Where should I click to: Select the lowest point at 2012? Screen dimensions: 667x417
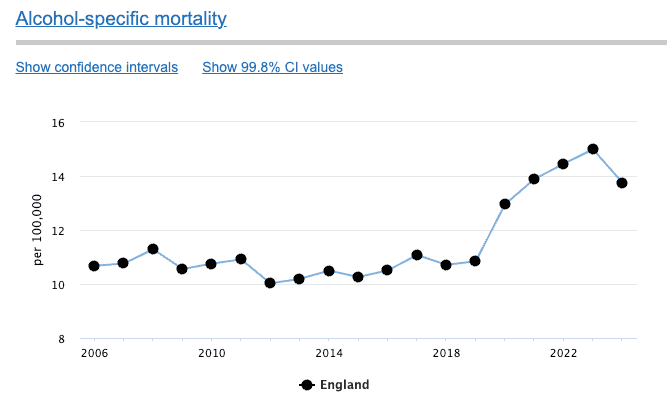click(x=270, y=283)
